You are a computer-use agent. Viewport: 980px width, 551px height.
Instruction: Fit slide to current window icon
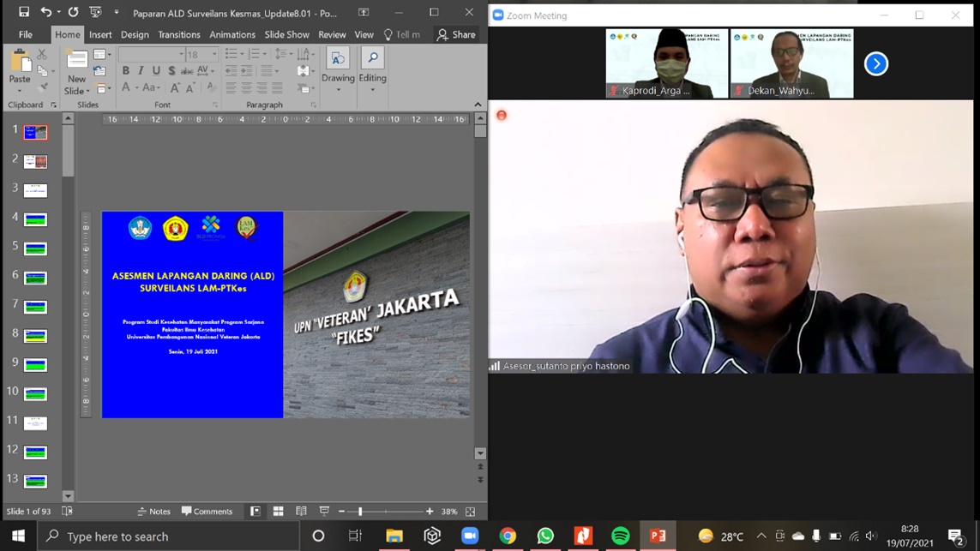(x=470, y=512)
